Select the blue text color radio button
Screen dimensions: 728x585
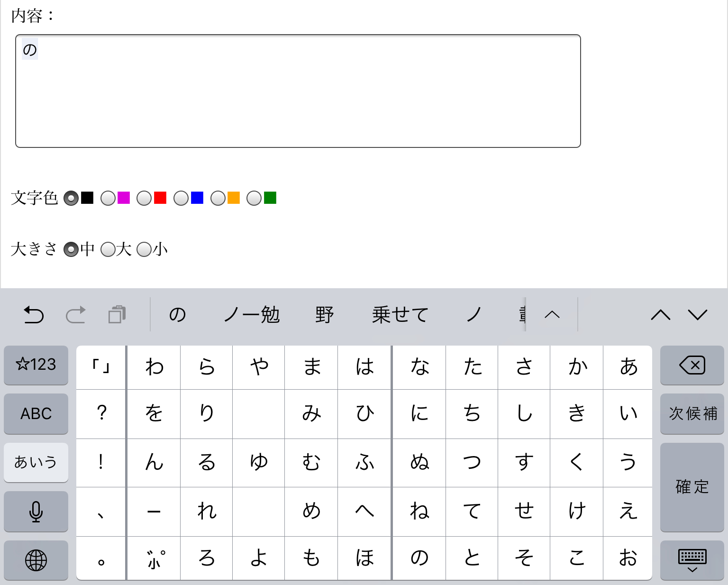(x=181, y=198)
